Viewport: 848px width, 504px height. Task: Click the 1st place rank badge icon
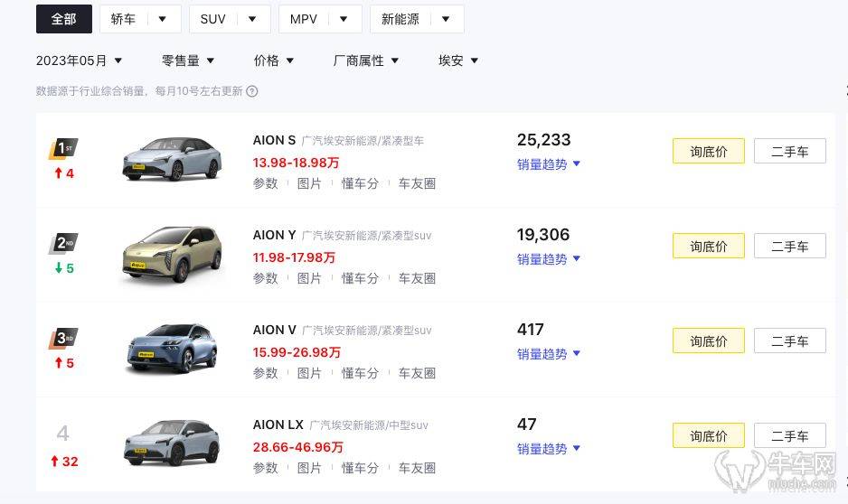(x=63, y=148)
